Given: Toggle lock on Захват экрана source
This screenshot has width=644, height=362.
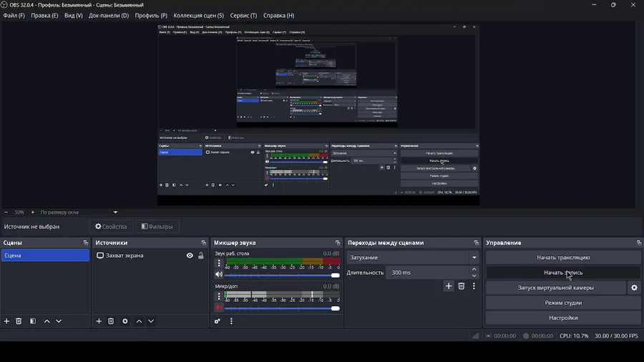Looking at the screenshot, I should [201, 255].
